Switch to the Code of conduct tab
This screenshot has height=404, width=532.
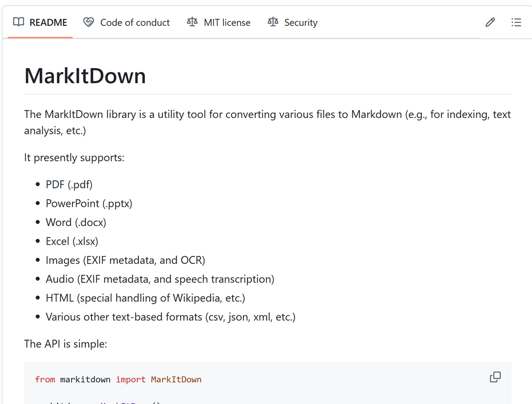click(135, 22)
